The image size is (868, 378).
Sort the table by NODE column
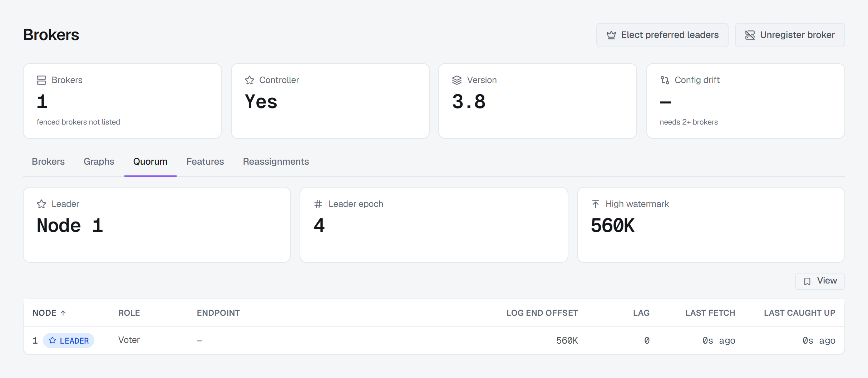pos(49,313)
